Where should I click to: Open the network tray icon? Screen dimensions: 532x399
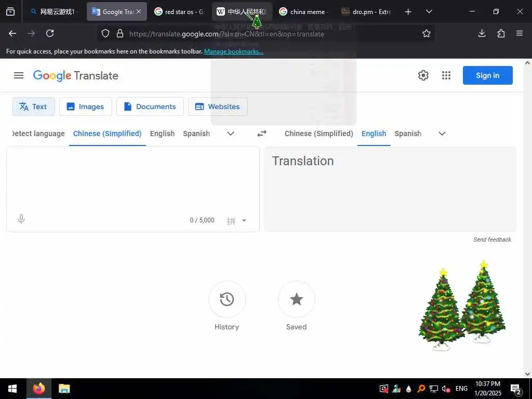click(x=434, y=389)
